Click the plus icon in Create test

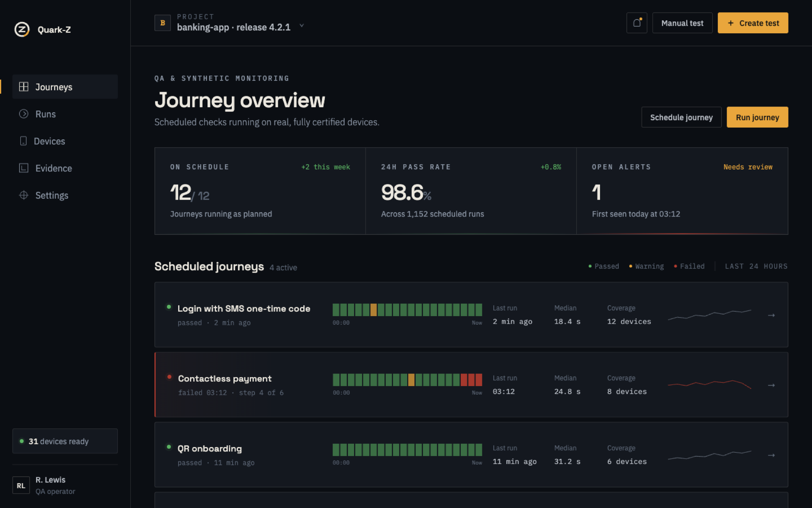coord(730,23)
